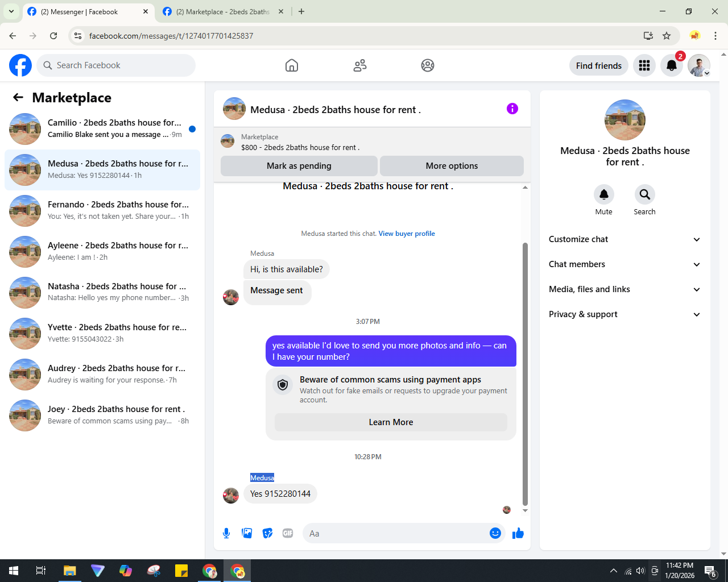Send a voice clip with microphone icon

(x=226, y=533)
